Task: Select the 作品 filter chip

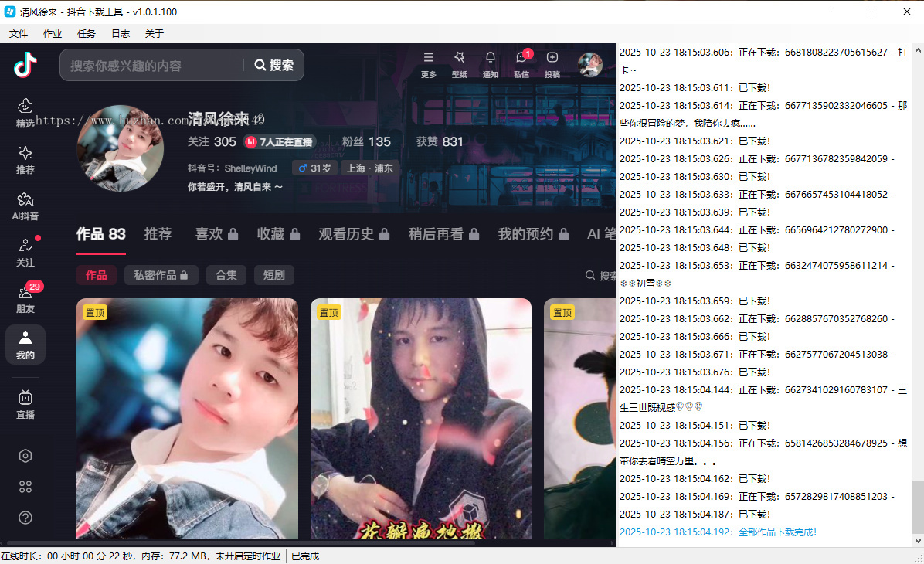Action: 96,275
